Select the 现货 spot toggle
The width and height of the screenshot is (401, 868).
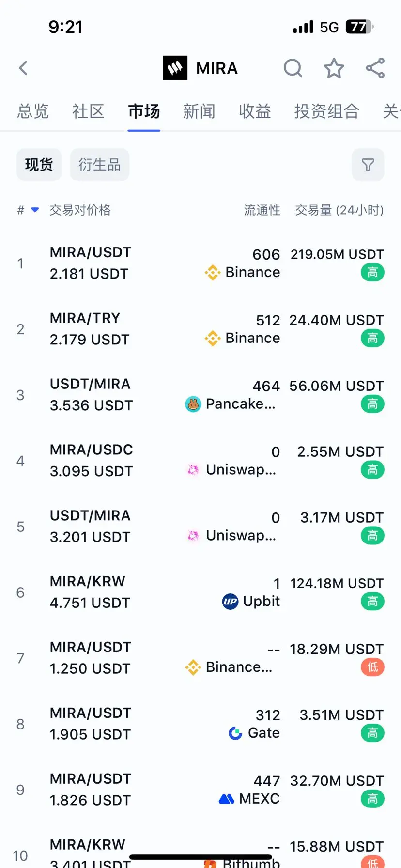tap(39, 165)
